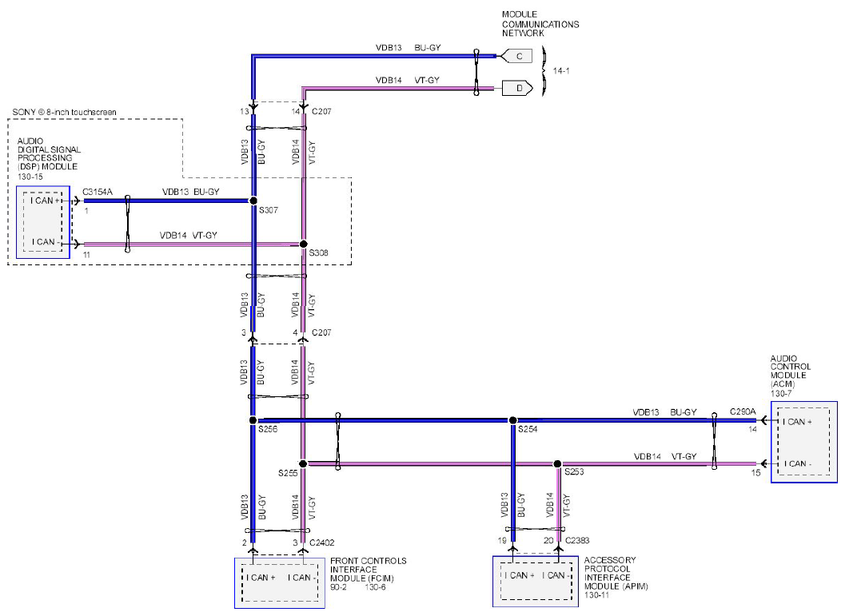
Task: Select splice point S307
Action: tap(253, 201)
